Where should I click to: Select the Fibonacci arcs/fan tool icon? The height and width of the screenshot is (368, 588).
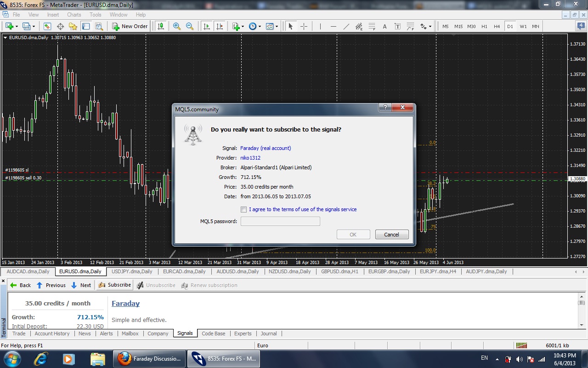410,26
